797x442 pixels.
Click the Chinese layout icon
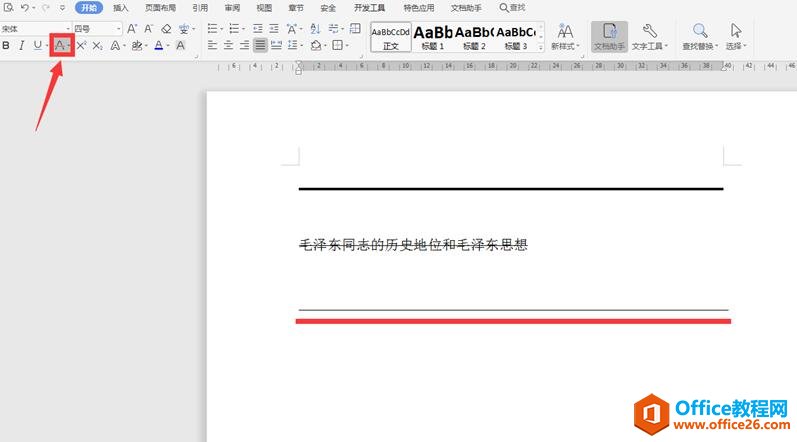pos(292,28)
